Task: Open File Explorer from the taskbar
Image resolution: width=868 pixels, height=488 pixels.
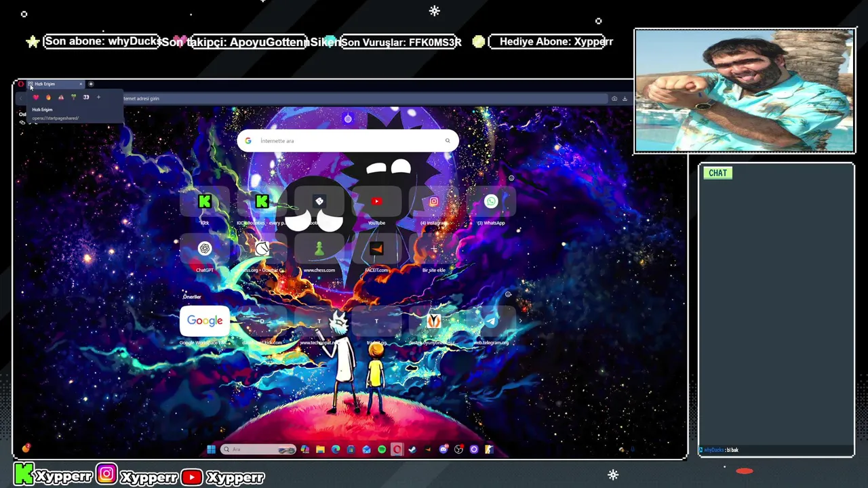Action: click(320, 449)
